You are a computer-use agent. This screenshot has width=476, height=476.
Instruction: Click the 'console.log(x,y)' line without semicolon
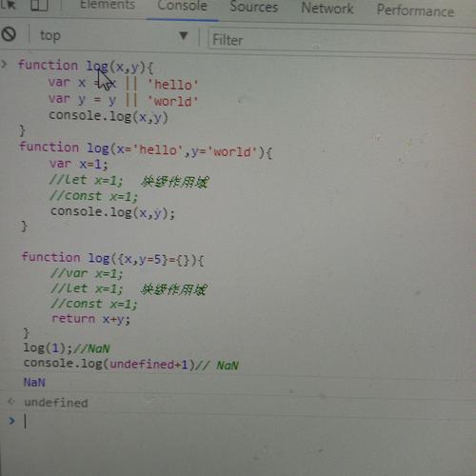click(109, 116)
